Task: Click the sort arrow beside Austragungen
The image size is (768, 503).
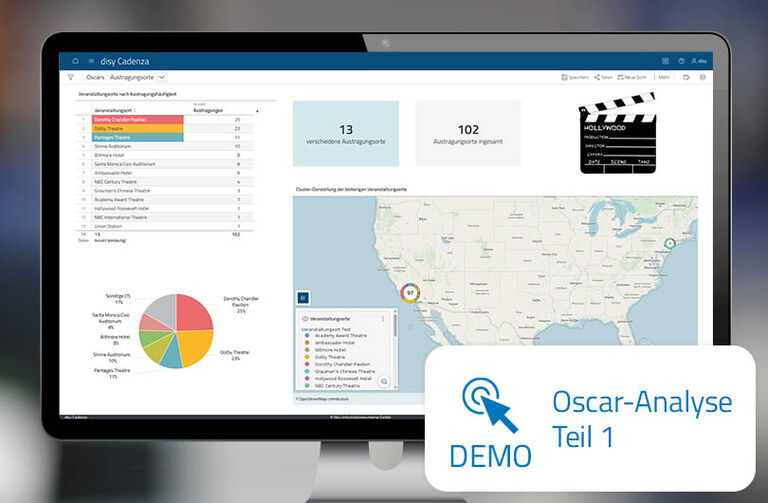Action: (x=257, y=111)
